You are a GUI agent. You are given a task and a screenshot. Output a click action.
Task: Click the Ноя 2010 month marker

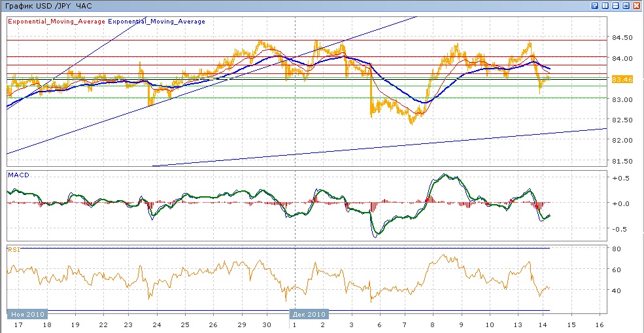(x=27, y=314)
